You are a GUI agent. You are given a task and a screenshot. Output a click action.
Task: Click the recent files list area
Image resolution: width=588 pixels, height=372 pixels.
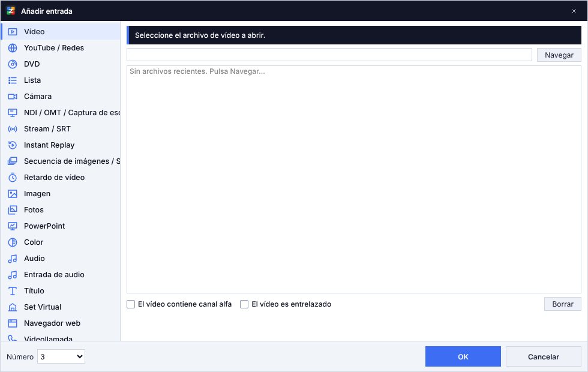pos(354,179)
